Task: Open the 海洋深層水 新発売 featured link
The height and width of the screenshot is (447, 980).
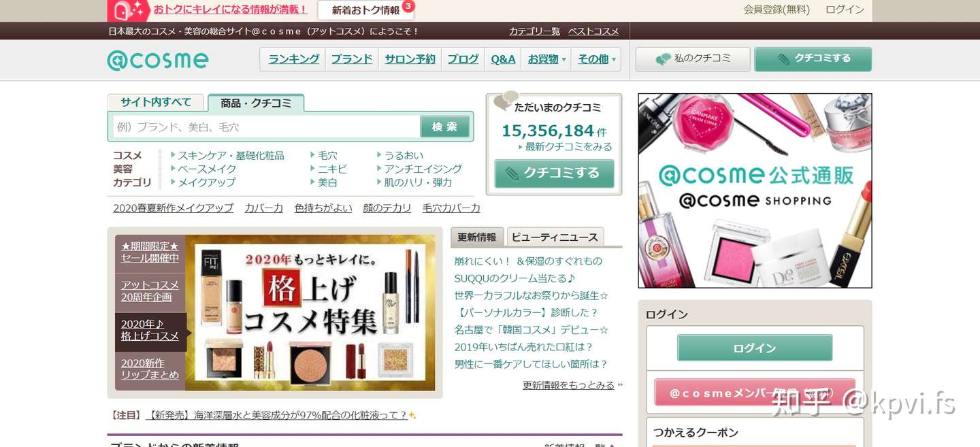Action: [276, 415]
